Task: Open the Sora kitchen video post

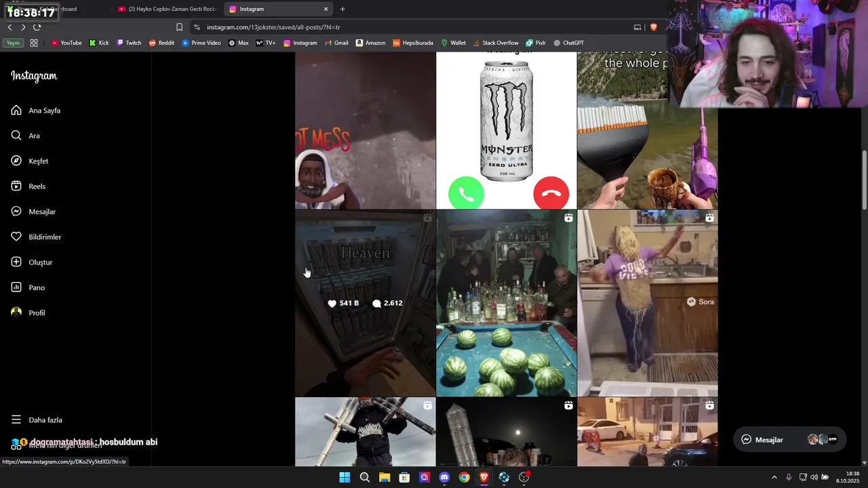Action: (x=648, y=303)
